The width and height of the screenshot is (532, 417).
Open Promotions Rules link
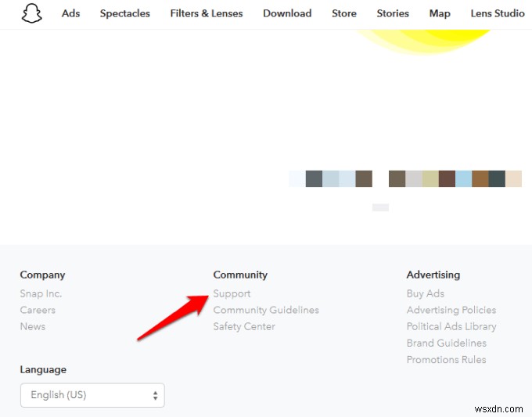click(x=446, y=360)
